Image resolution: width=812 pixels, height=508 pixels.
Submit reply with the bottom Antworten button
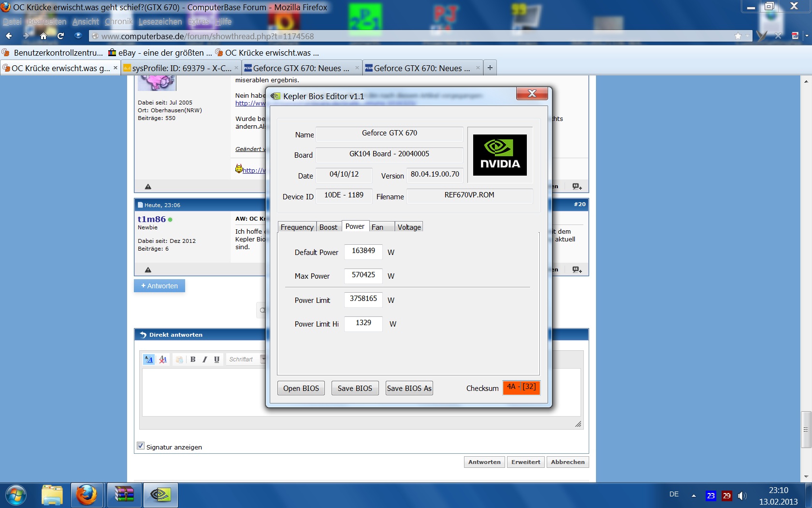[484, 462]
